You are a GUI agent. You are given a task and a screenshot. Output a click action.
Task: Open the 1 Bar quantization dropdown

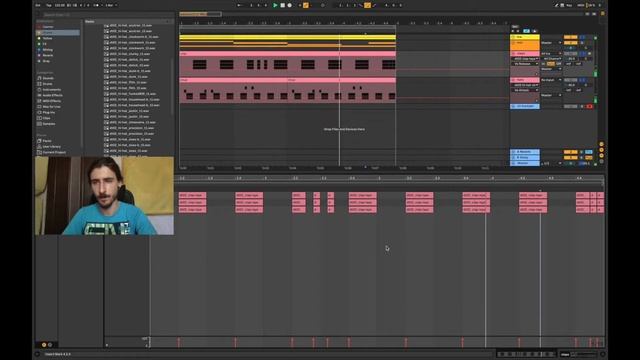pyautogui.click(x=111, y=5)
